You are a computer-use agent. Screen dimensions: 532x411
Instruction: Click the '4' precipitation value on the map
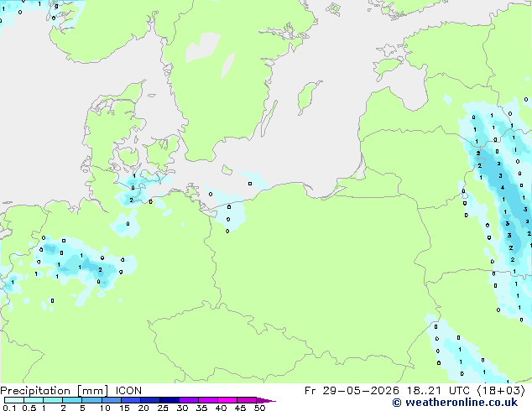[x=503, y=188]
